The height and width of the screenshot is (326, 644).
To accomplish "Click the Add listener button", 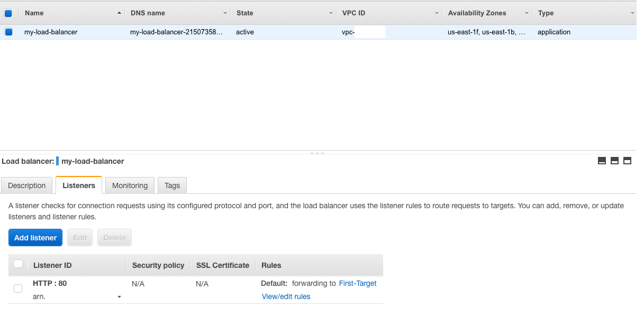I will (35, 238).
